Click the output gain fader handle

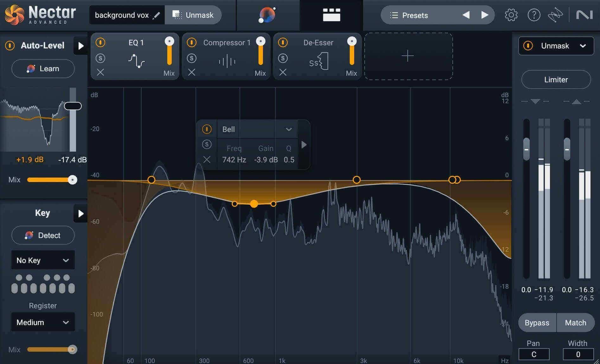tap(567, 149)
